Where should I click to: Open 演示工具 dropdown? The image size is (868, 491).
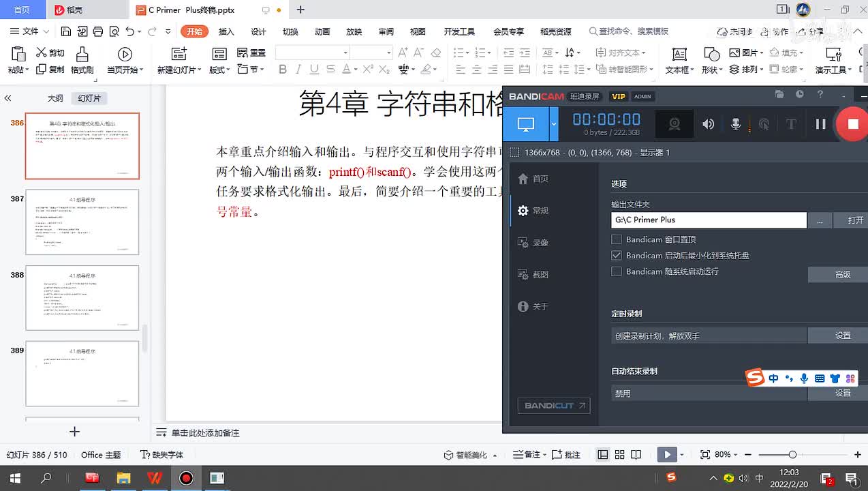pos(834,70)
